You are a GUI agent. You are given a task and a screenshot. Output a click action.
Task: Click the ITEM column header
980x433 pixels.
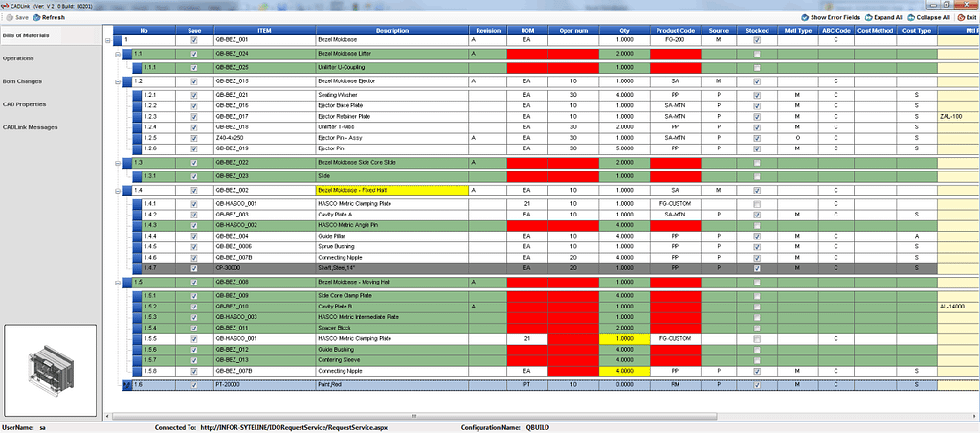tap(265, 30)
